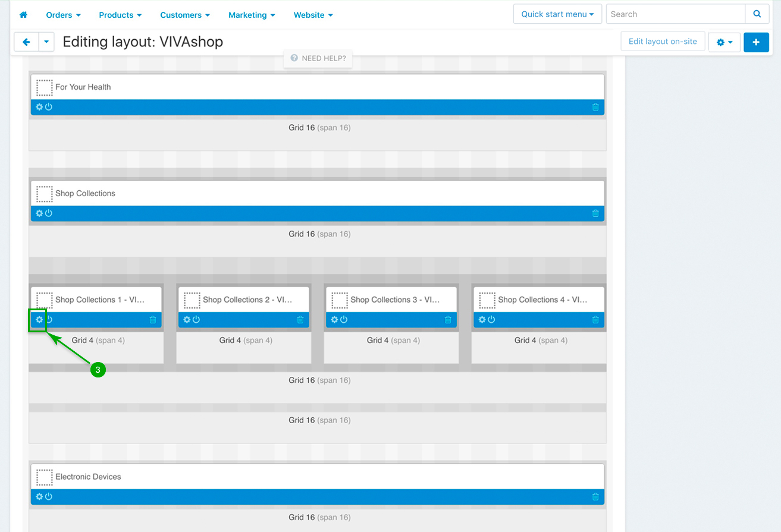Image resolution: width=781 pixels, height=532 pixels.
Task: Click into the Search input field
Action: (675, 14)
